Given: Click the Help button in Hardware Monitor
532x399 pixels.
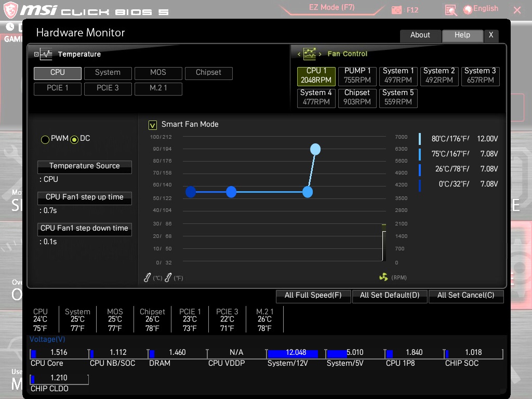Looking at the screenshot, I should 462,35.
